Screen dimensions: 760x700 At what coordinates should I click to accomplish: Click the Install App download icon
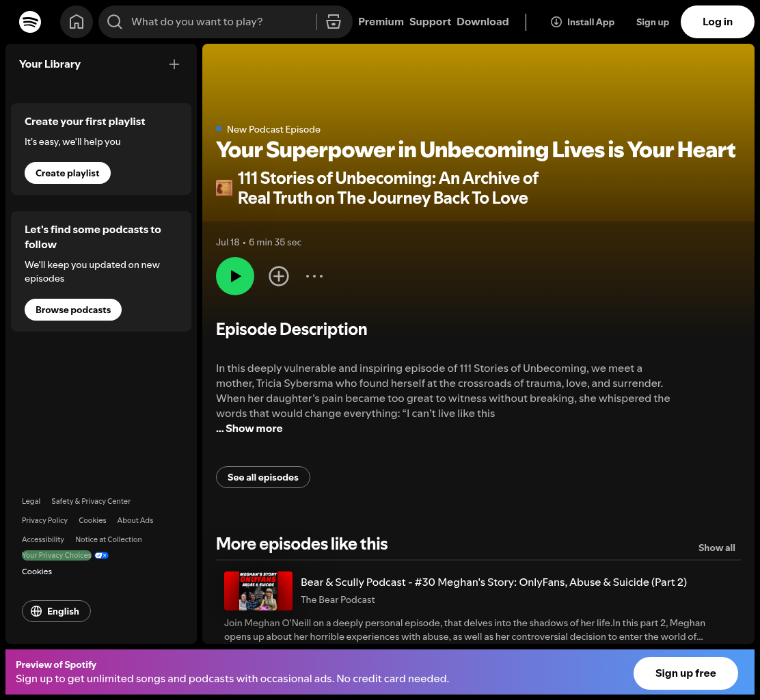[556, 22]
